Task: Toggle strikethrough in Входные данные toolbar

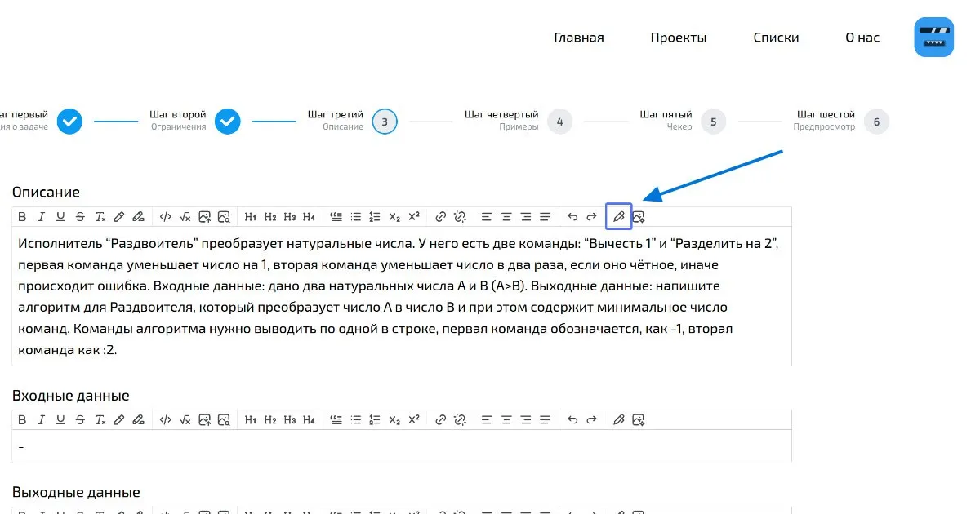Action: pyautogui.click(x=80, y=419)
